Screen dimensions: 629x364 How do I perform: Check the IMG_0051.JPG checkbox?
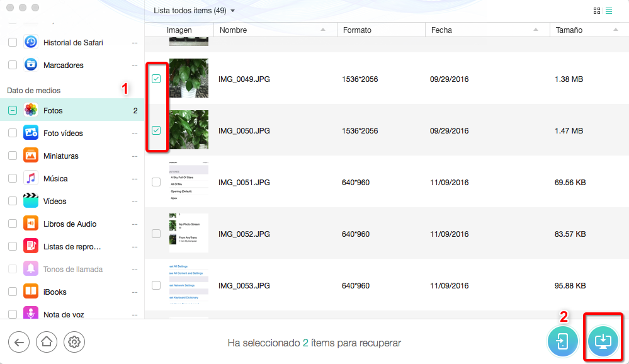[x=156, y=182]
